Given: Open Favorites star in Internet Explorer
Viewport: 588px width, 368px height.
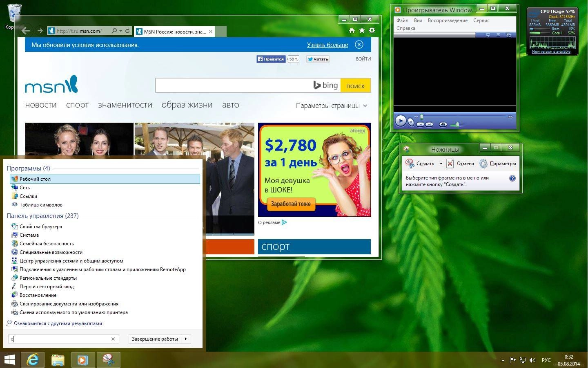Looking at the screenshot, I should pos(362,30).
